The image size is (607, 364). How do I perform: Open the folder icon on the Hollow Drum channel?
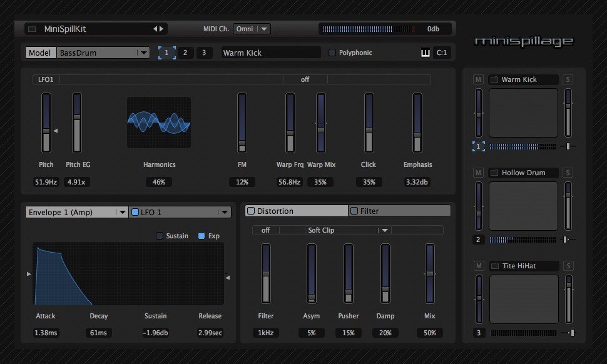[493, 173]
